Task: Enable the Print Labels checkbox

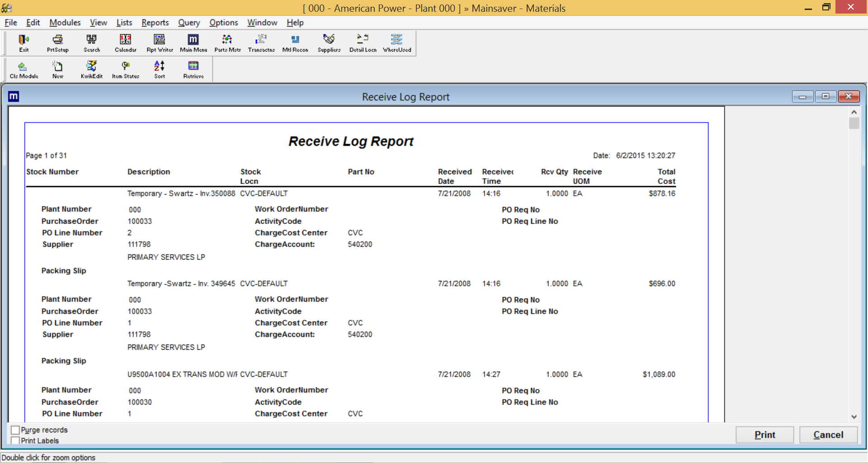Action: (15, 440)
